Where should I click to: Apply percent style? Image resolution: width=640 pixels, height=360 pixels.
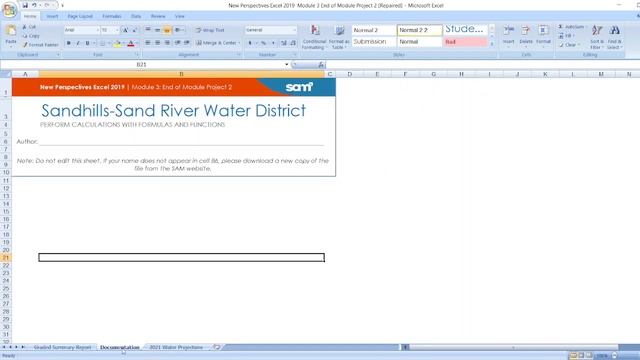tap(264, 43)
